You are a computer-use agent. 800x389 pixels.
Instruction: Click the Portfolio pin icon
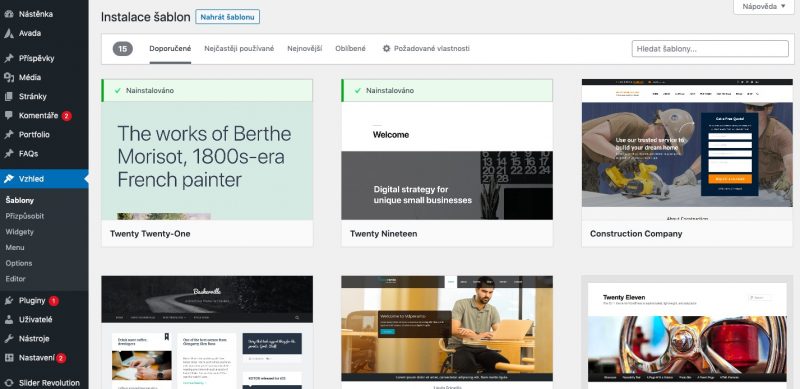click(x=9, y=134)
